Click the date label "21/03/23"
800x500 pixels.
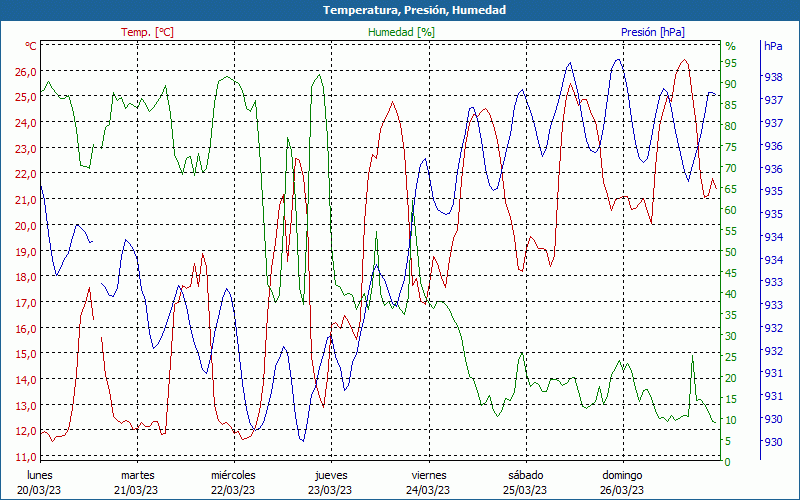pyautogui.click(x=136, y=490)
